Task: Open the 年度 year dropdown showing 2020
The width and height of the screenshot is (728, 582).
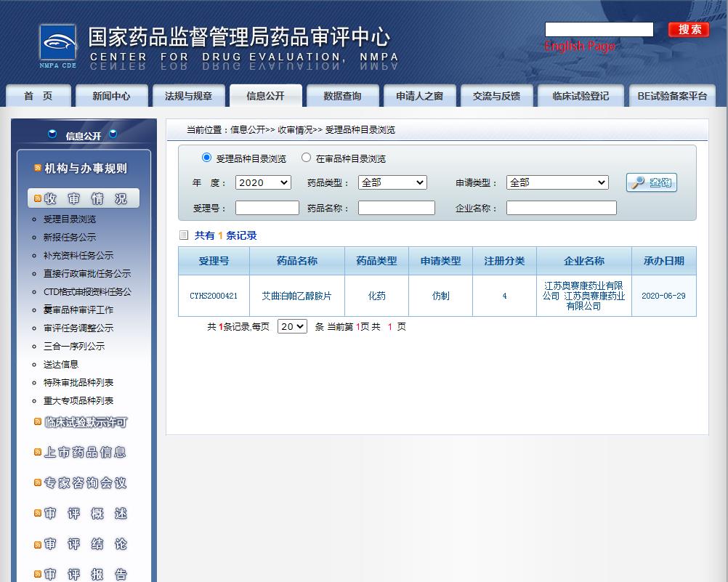Action: [263, 182]
